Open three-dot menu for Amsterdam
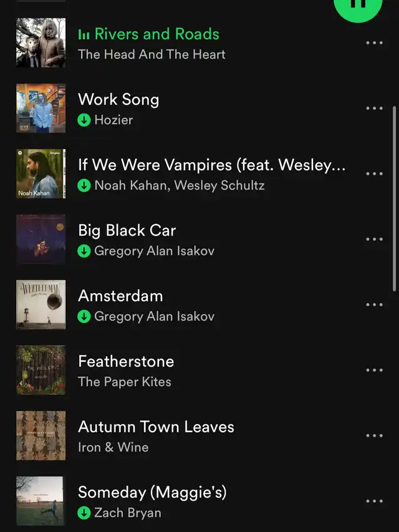 (x=374, y=305)
